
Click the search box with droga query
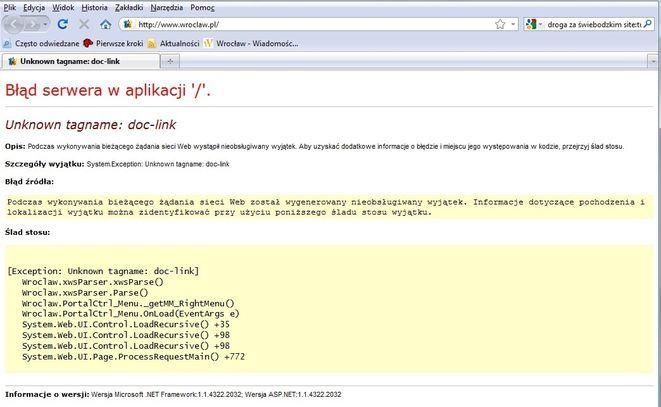[594, 24]
